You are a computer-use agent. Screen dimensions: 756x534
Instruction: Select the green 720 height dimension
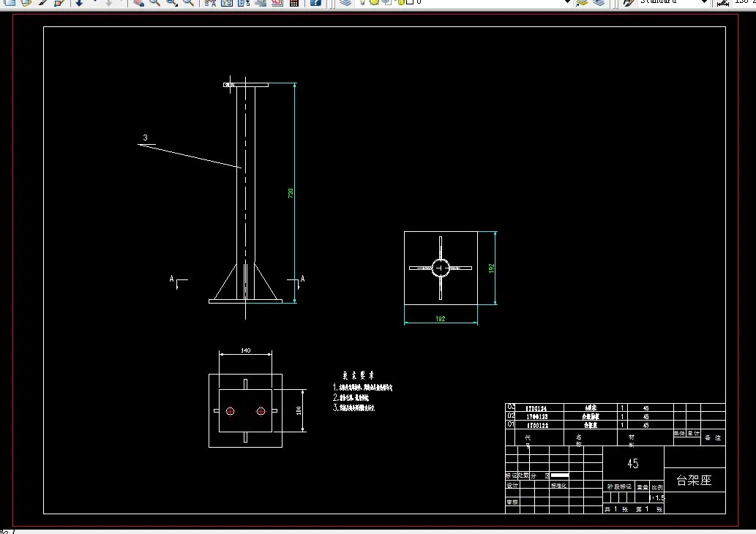click(291, 193)
